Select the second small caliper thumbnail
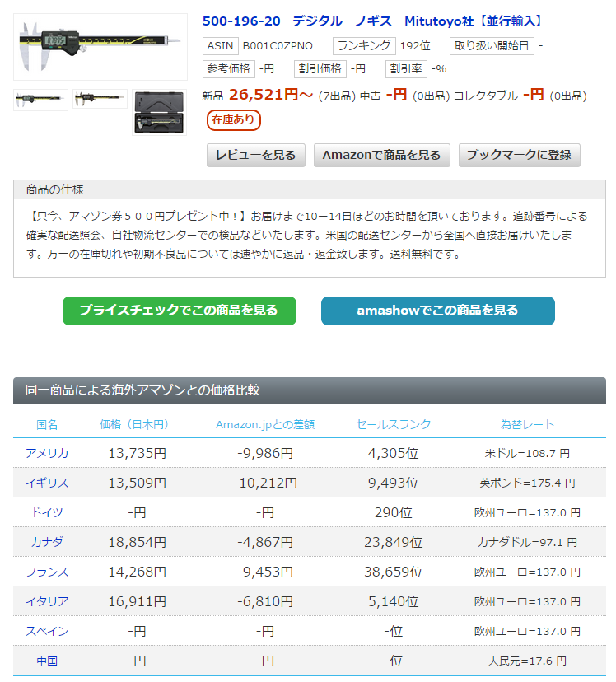Viewport: 616px width, 682px height. [x=100, y=99]
